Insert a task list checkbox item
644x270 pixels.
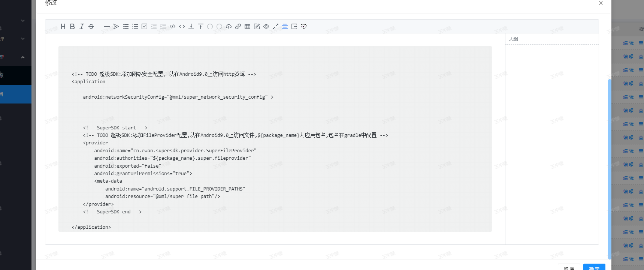point(144,27)
